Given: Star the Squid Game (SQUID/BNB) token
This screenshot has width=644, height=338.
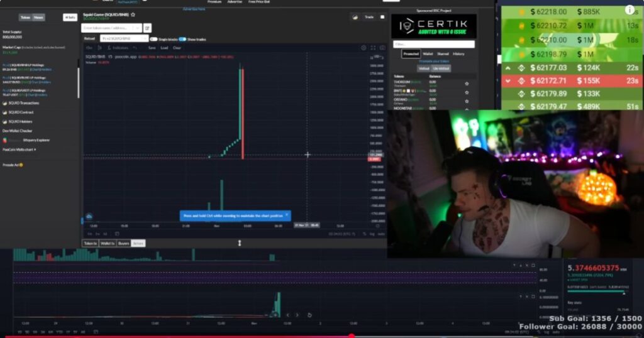Looking at the screenshot, I should (133, 14).
